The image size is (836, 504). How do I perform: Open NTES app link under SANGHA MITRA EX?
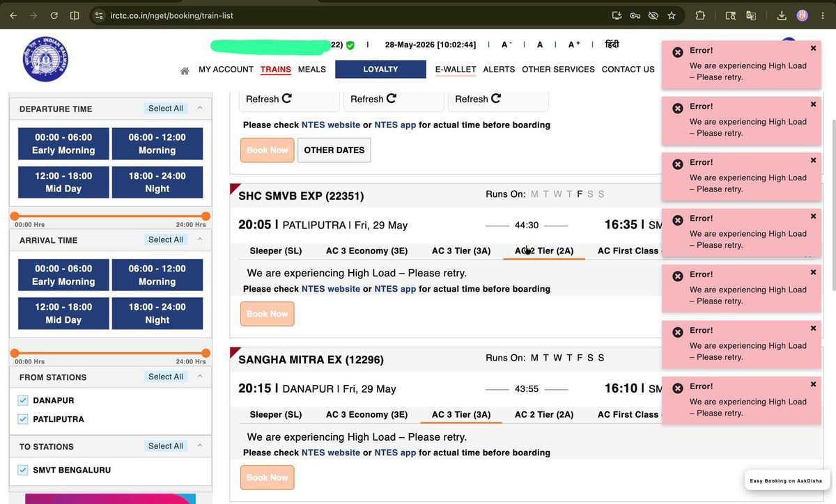(x=395, y=452)
